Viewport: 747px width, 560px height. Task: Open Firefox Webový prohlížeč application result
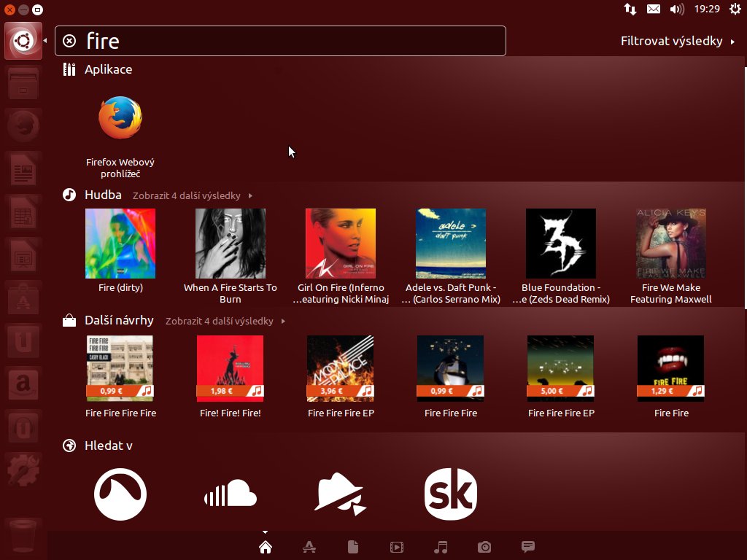tap(120, 136)
